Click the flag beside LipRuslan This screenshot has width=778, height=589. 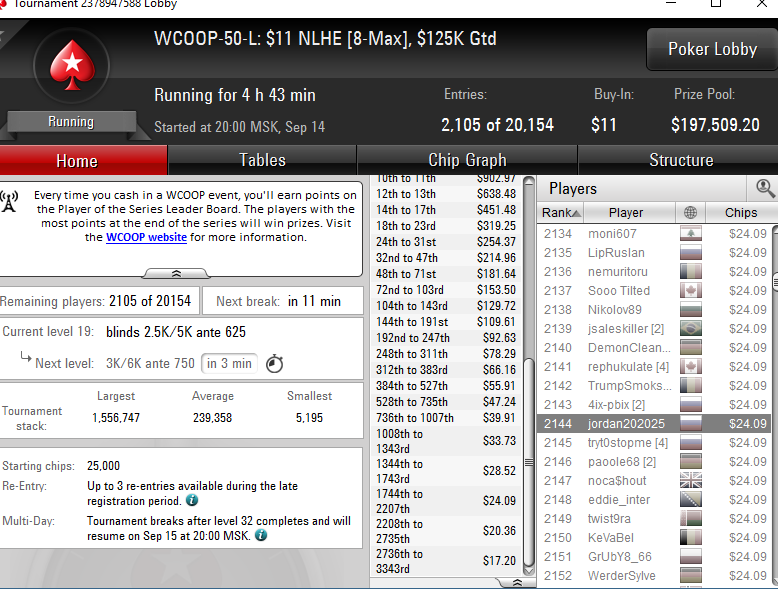click(x=691, y=253)
